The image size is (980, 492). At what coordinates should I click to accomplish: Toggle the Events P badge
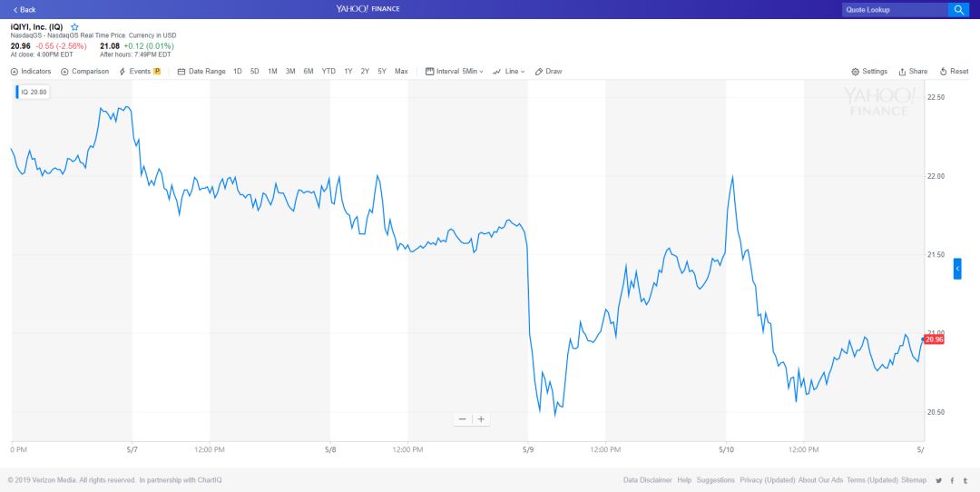coord(157,72)
